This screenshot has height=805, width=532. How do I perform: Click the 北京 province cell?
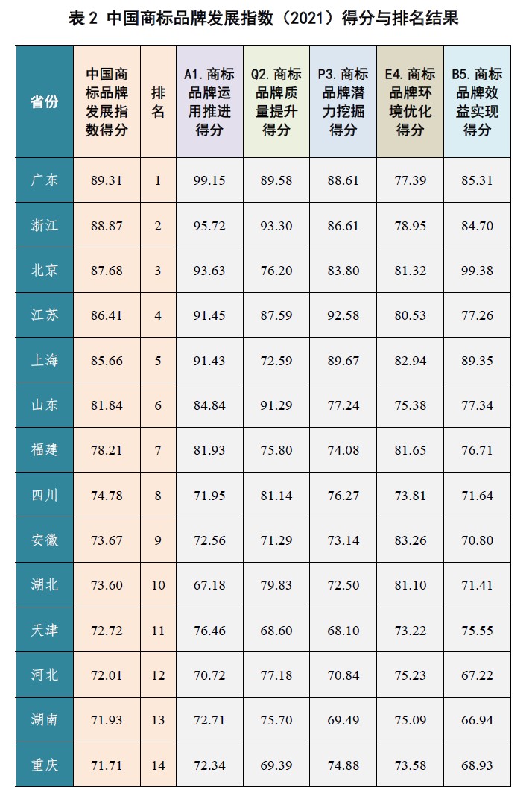[x=44, y=270]
